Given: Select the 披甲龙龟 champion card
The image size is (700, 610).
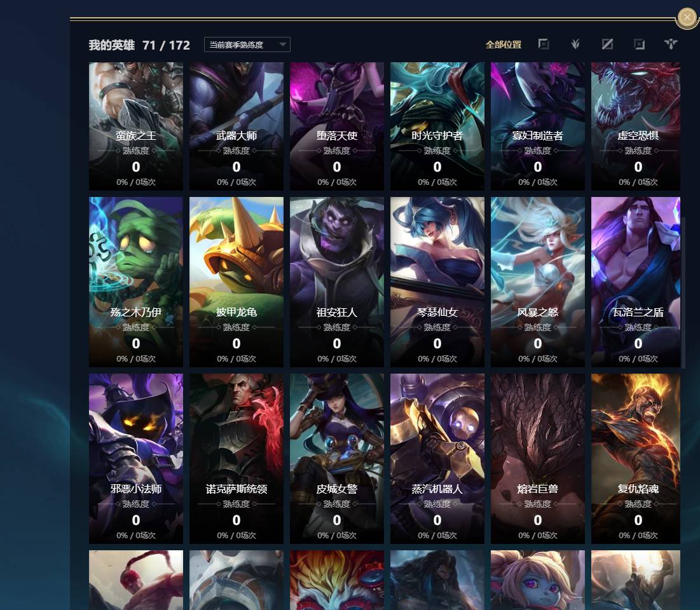Looking at the screenshot, I should (236, 282).
